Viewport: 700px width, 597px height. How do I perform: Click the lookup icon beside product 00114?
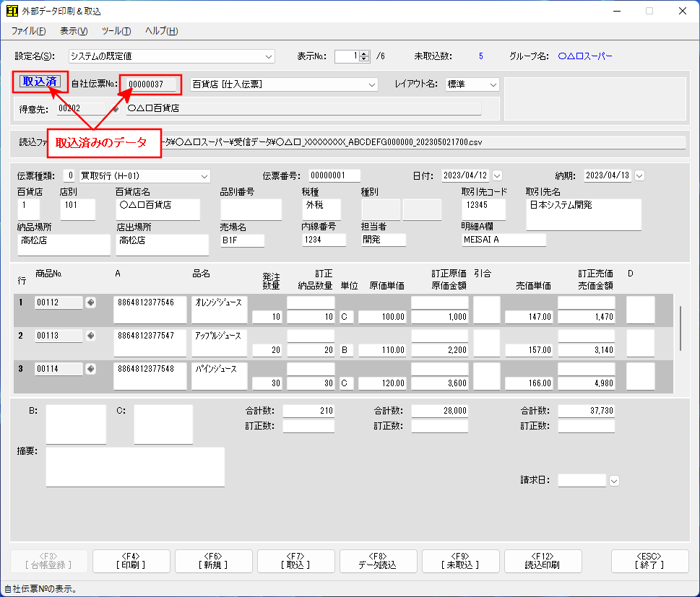[90, 369]
